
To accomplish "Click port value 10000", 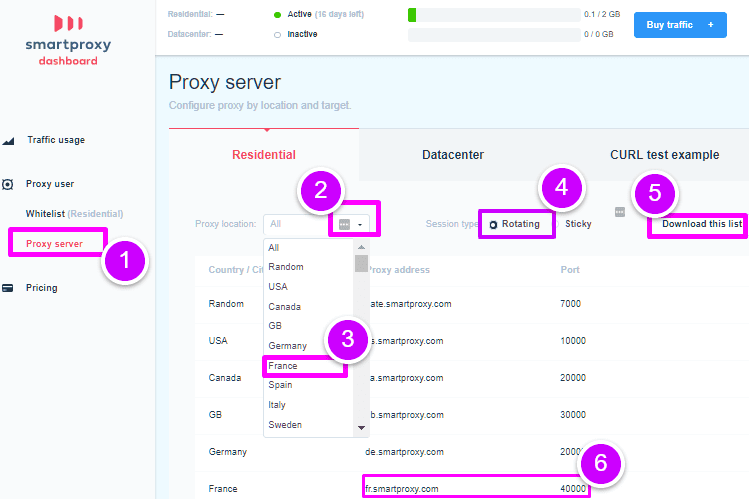I will (x=573, y=341).
